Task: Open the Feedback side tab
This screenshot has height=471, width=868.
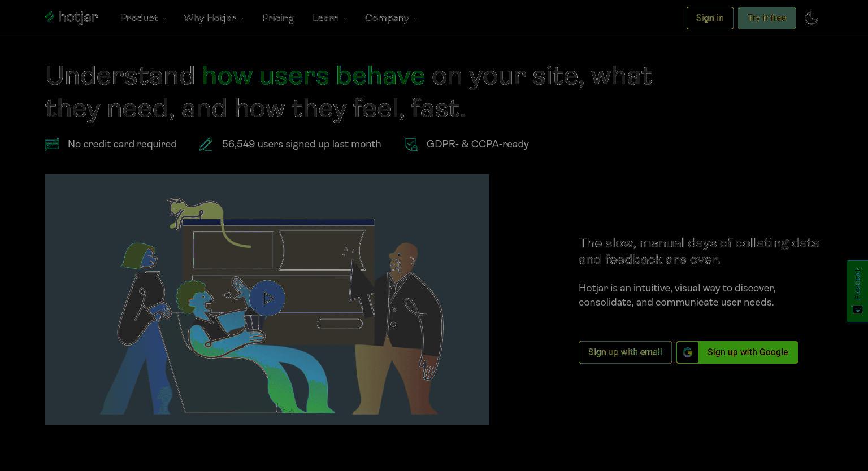Action: [857, 291]
